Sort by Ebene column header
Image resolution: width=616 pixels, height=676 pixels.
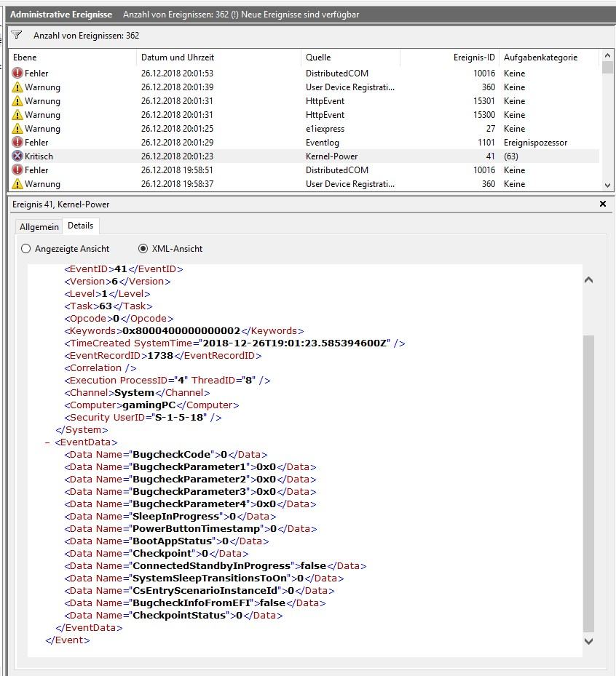tap(73, 57)
